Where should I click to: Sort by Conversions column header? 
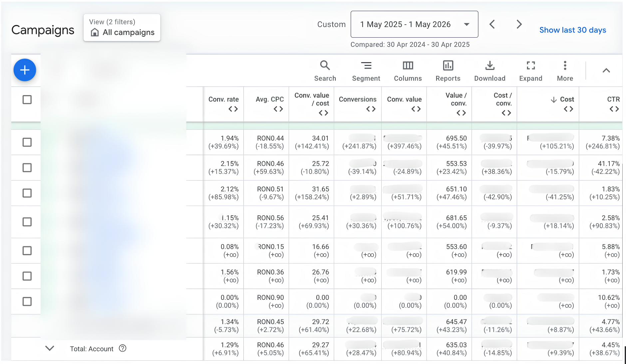tap(358, 99)
